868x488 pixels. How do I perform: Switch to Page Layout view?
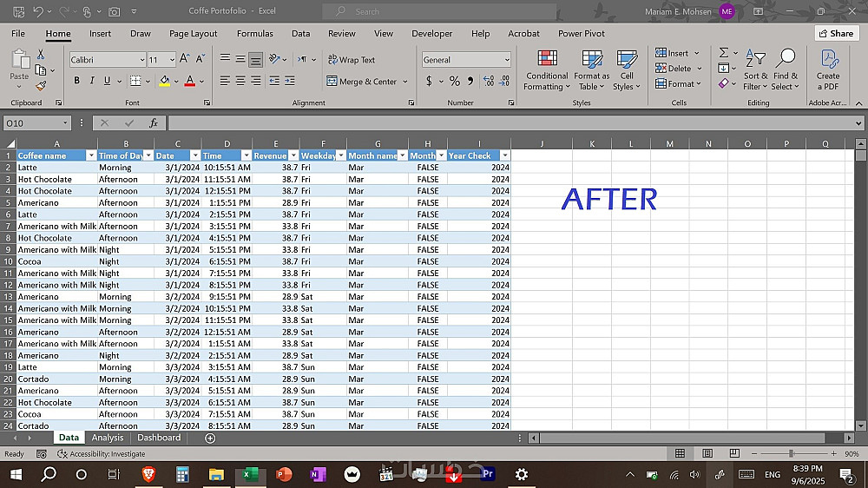tap(707, 453)
